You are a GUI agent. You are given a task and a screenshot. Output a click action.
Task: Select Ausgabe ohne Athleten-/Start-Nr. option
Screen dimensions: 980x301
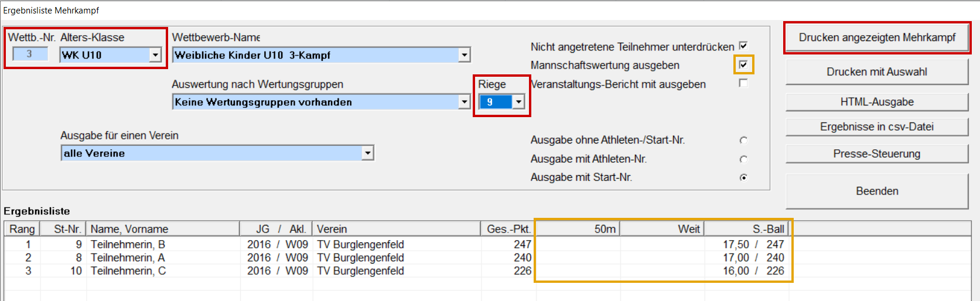743,140
